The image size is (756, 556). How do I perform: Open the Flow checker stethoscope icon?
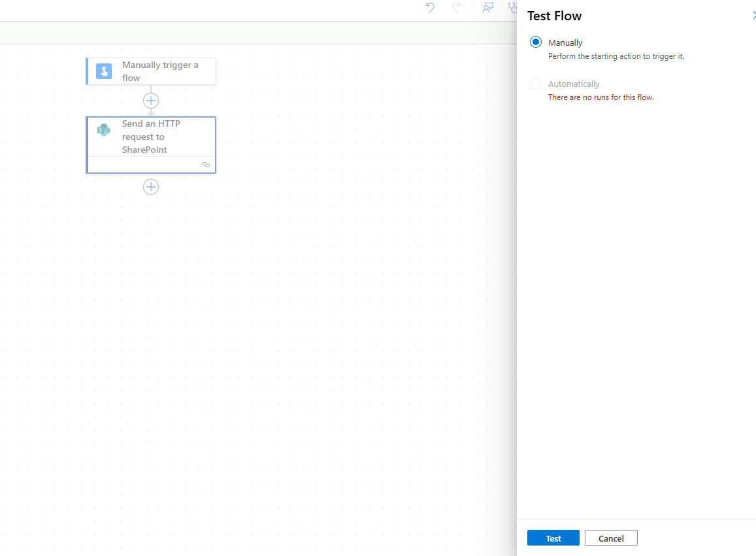(x=512, y=8)
